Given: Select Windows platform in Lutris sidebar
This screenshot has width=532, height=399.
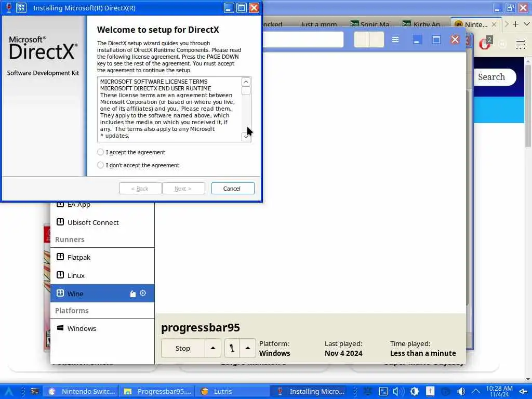Looking at the screenshot, I should point(102,328).
